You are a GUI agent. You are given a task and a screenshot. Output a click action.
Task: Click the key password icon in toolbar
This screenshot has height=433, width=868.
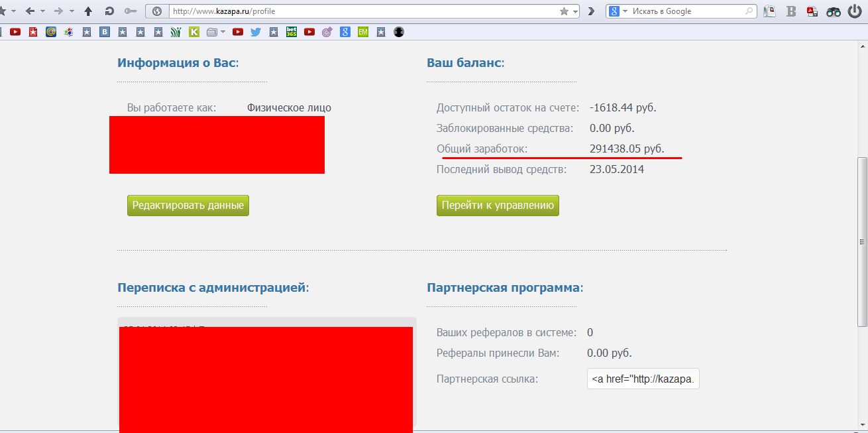[131, 11]
